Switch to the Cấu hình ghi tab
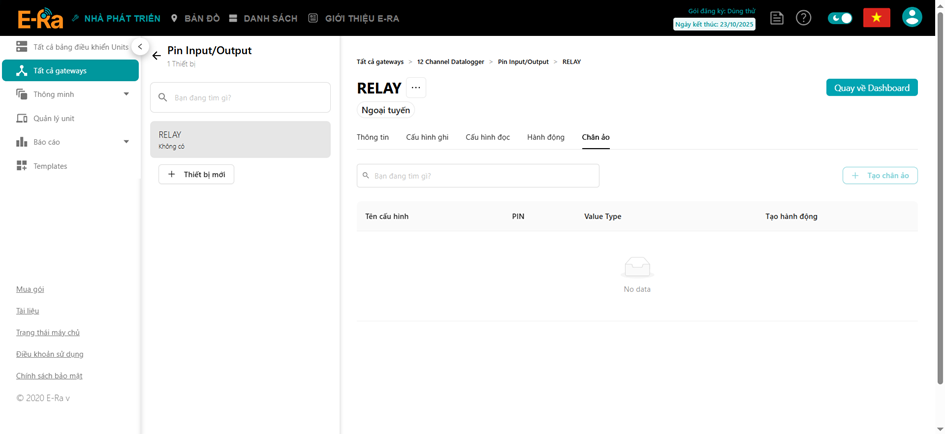The width and height of the screenshot is (945, 434). click(427, 137)
